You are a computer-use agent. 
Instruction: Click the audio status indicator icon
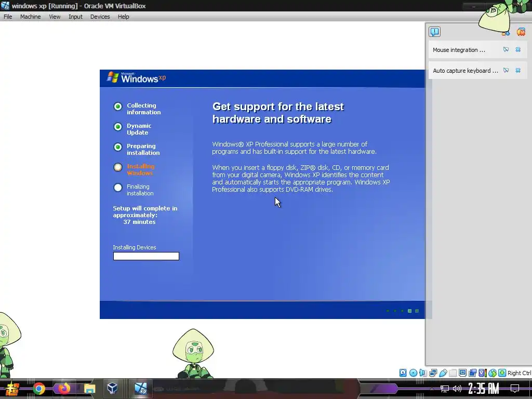(x=423, y=373)
